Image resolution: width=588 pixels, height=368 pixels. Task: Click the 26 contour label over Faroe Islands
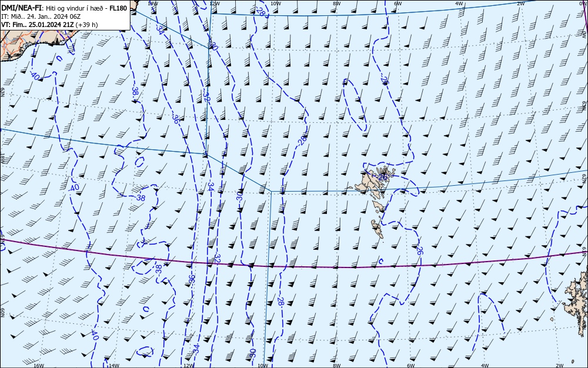point(382,177)
